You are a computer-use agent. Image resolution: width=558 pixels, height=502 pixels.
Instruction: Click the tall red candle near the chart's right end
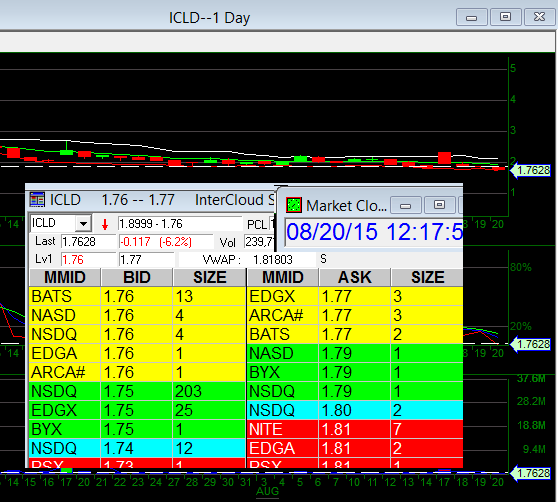pos(444,158)
